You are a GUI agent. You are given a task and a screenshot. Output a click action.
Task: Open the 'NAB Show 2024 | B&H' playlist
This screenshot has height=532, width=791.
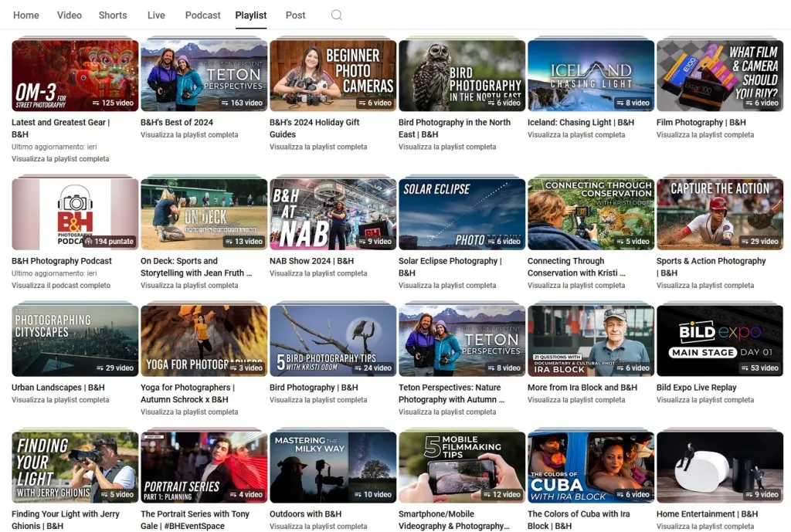(332, 213)
